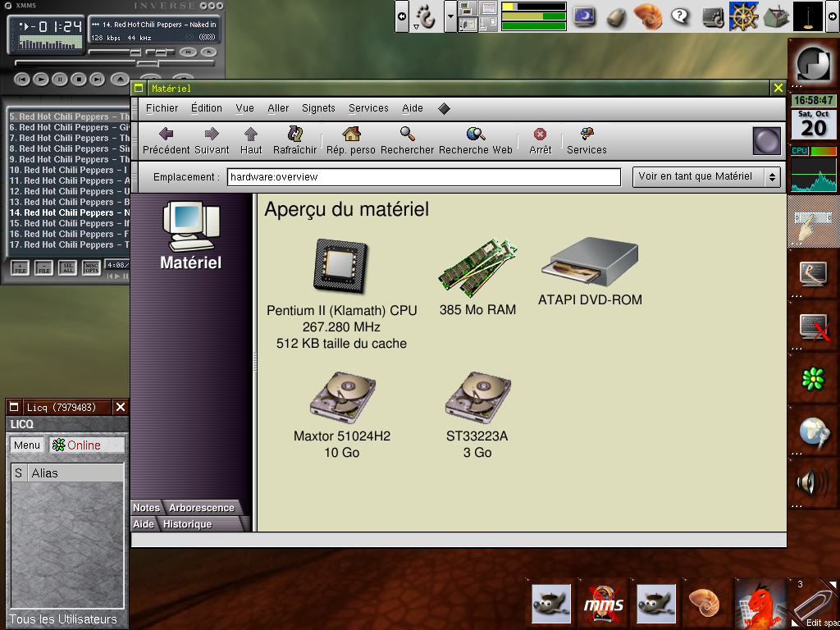Open the Aide menu
840x630 pixels.
[x=413, y=108]
